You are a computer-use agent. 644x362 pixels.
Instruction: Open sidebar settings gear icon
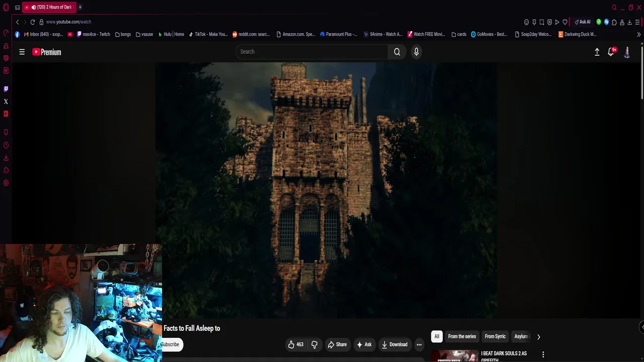pyautogui.click(x=6, y=183)
